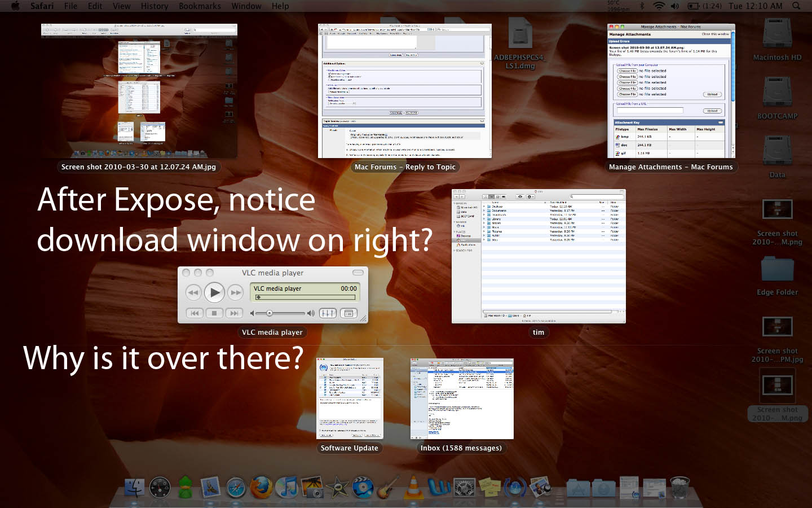Image resolution: width=812 pixels, height=508 pixels.
Task: Open the Edit menu
Action: [x=95, y=6]
